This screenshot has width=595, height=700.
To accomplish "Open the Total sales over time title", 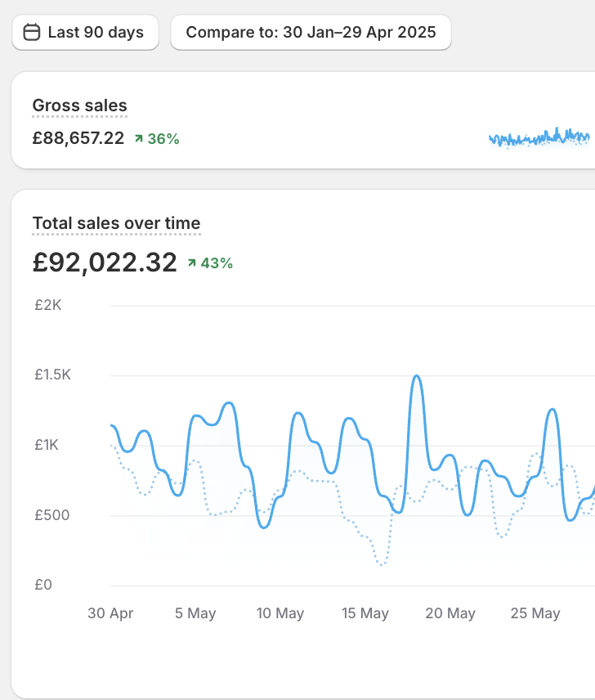I will 116,223.
